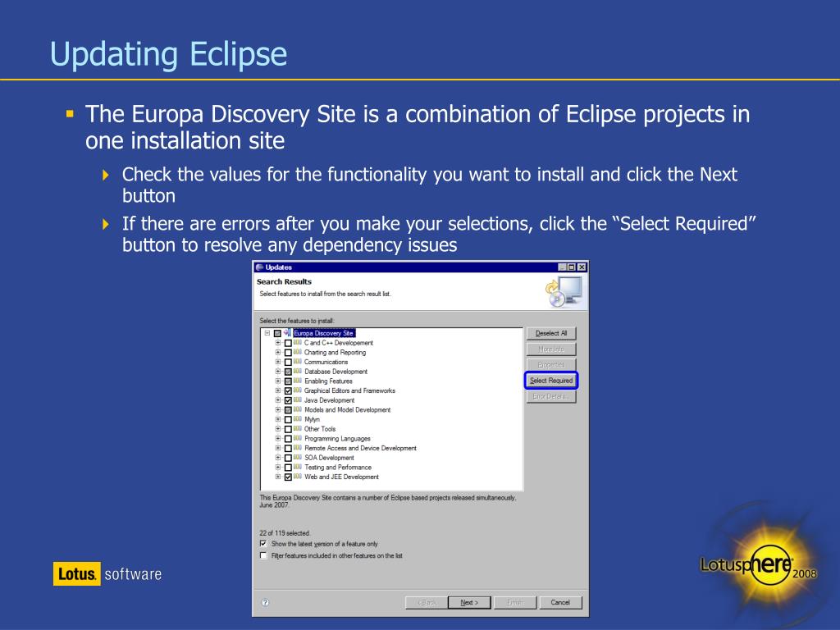The height and width of the screenshot is (630, 840).
Task: Uncheck the Web and JEE Development checkbox
Action: (x=288, y=477)
